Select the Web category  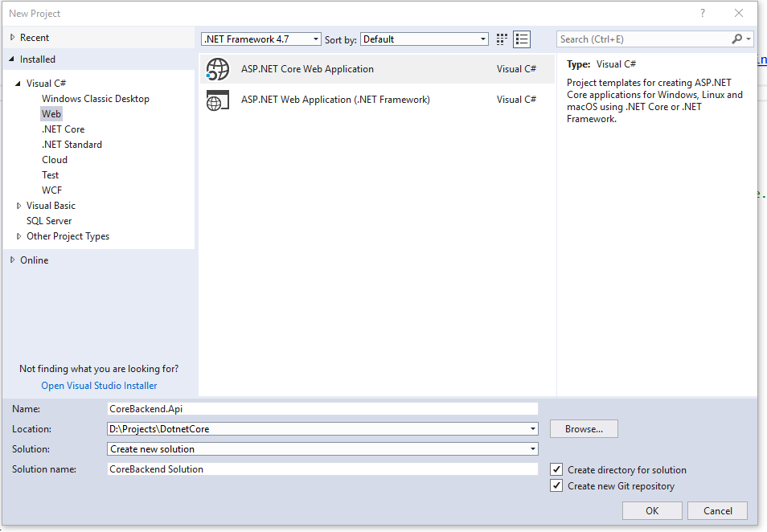51,114
